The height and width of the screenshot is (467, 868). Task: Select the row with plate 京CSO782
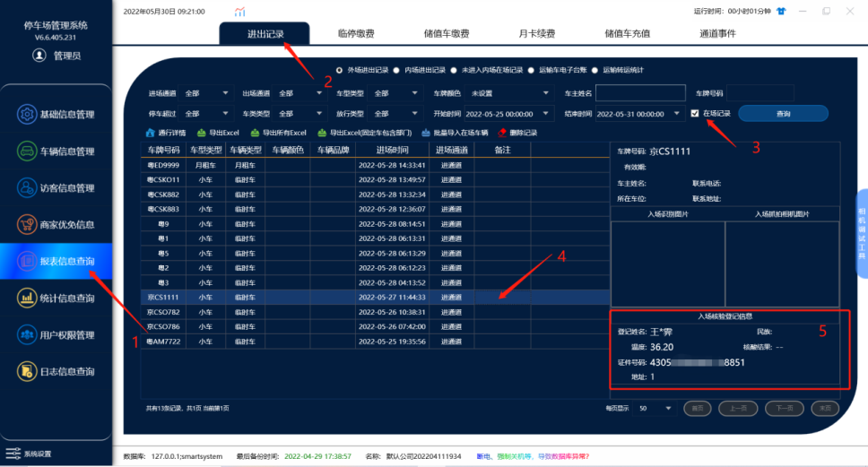376,312
